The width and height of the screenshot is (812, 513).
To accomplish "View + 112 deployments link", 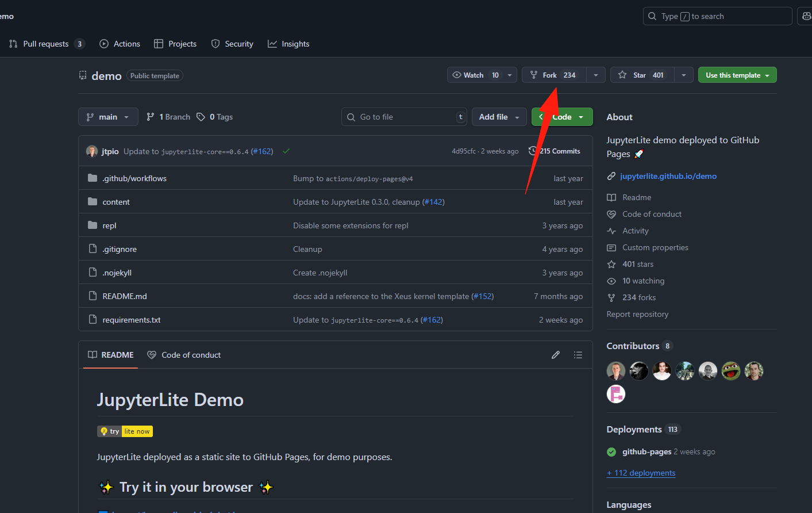I will tap(641, 473).
